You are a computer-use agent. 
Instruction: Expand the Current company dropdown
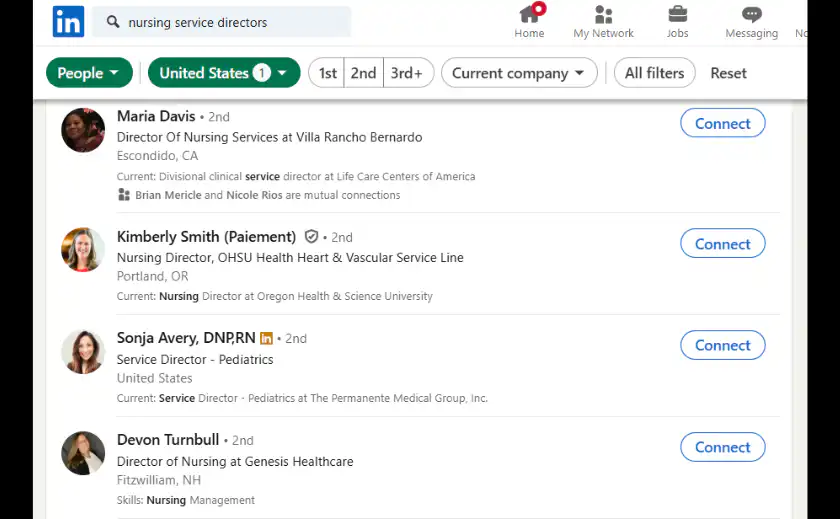pos(518,73)
